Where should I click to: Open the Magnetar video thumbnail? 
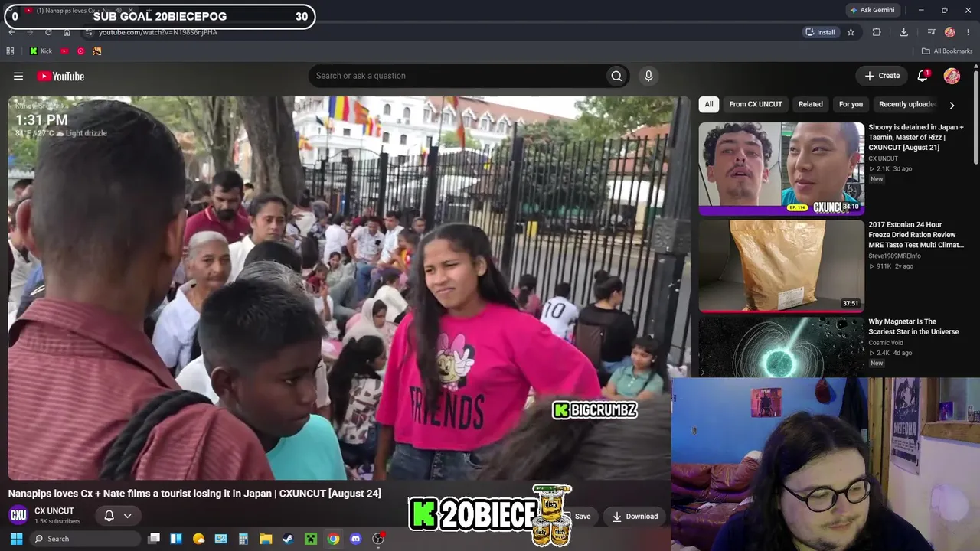(x=781, y=347)
